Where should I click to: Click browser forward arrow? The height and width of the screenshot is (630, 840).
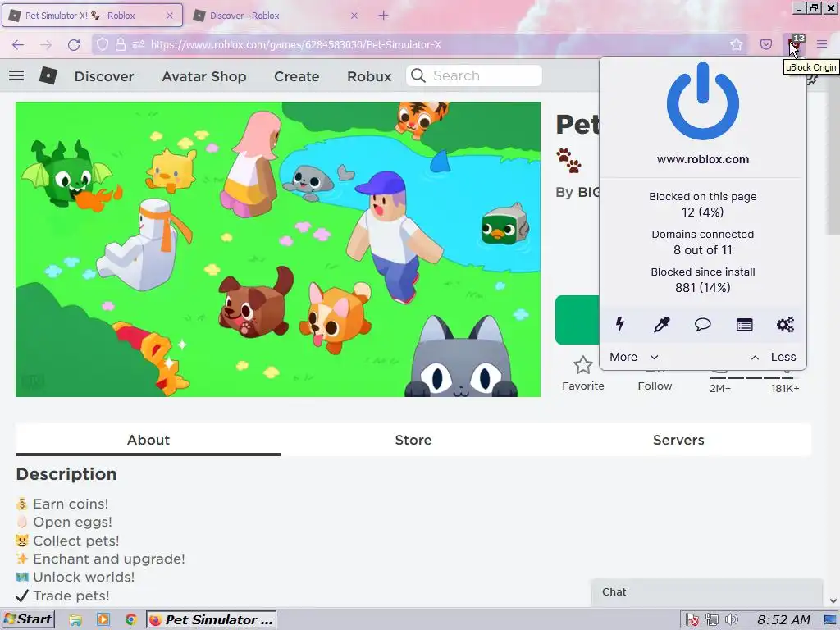point(46,45)
